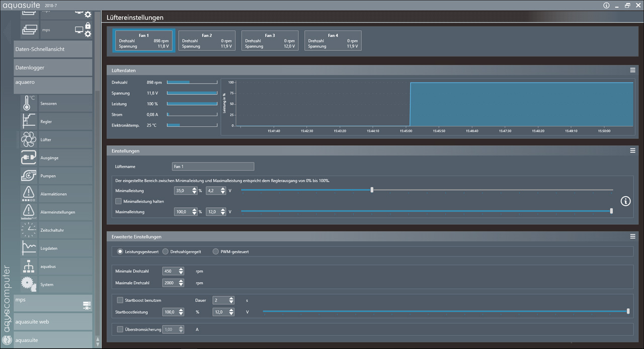Screen dimensions: 644x349
Task: Adjust Minimalleistung percent stepper arrows
Action: [194, 191]
